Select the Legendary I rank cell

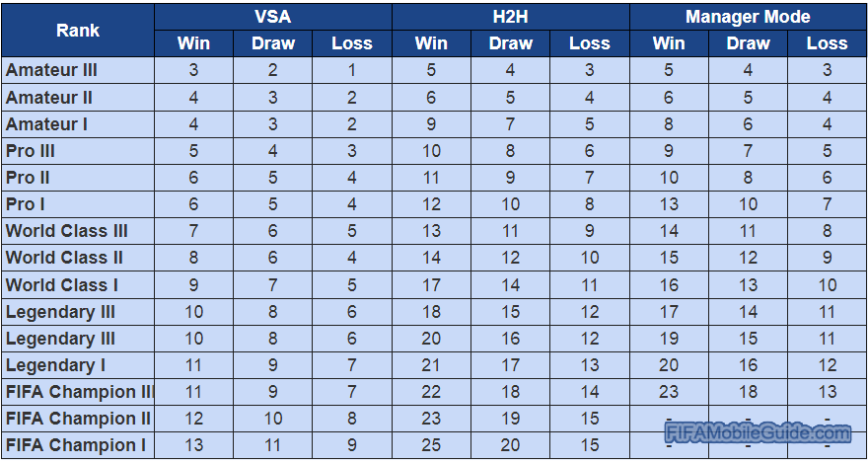(78, 365)
